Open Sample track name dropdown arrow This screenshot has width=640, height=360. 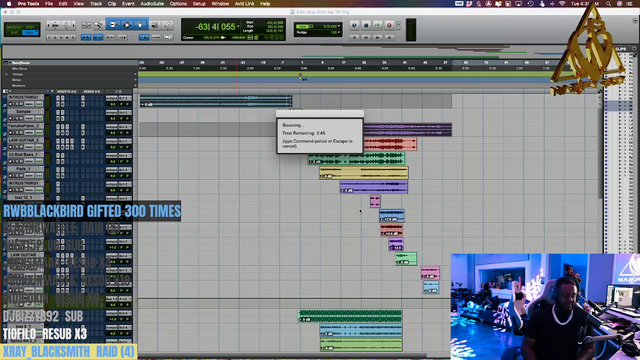pyautogui.click(x=42, y=111)
